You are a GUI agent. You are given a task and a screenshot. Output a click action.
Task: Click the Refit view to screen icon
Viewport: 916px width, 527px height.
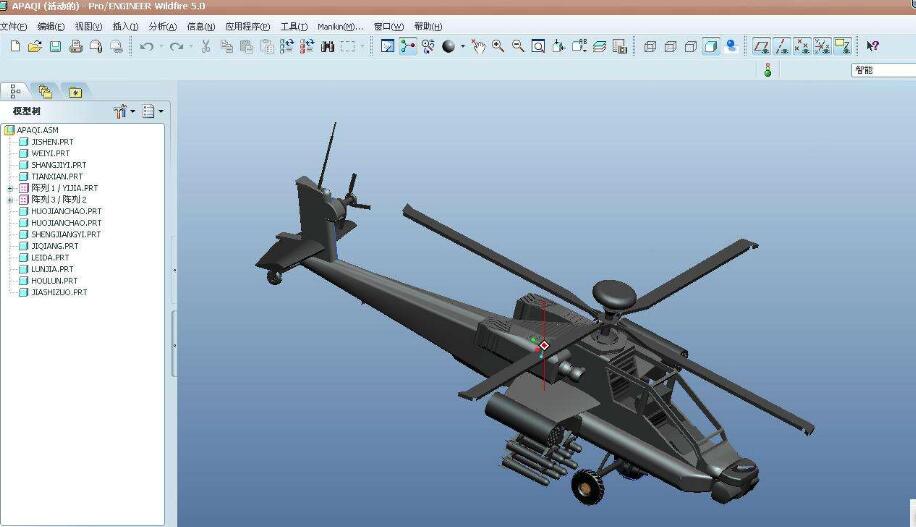538,46
